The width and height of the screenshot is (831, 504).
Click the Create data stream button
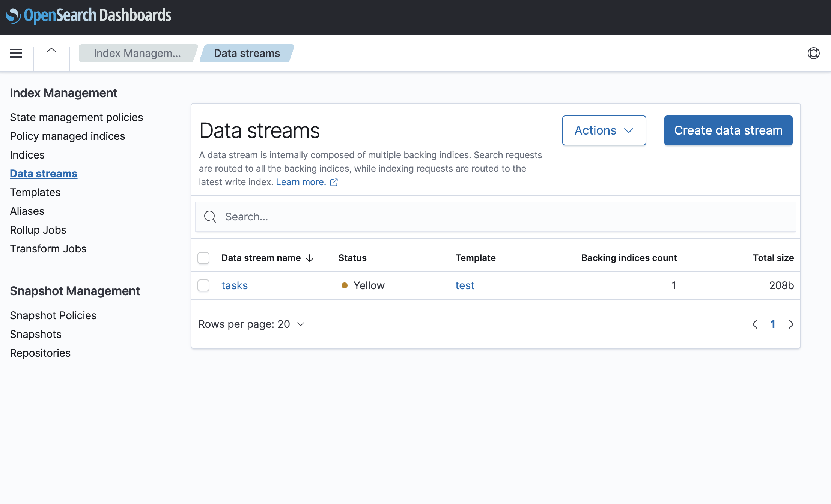point(728,130)
